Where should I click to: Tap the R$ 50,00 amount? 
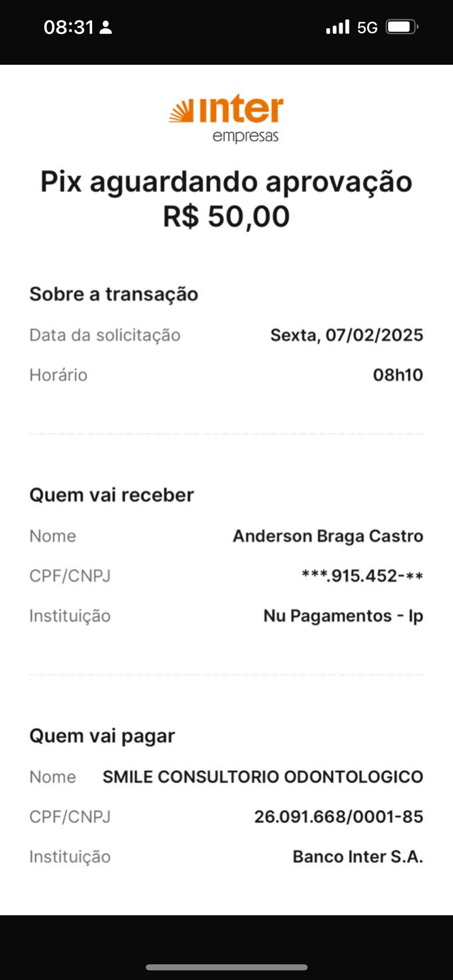[226, 216]
